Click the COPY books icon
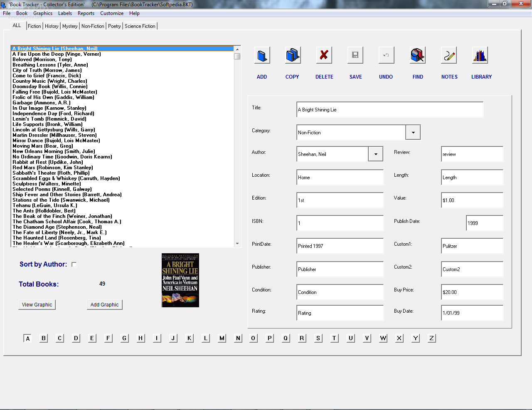Viewport: 532px width, 410px height. tap(293, 55)
